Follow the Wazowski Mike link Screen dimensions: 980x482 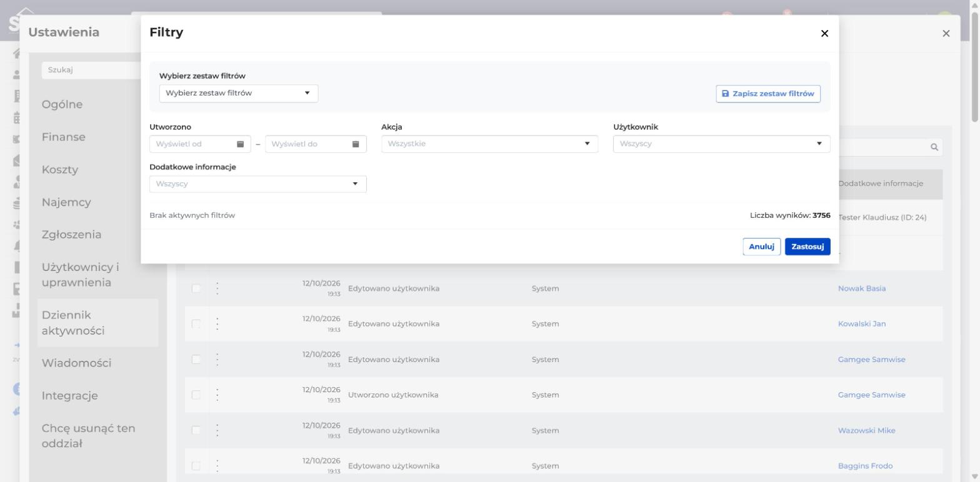[x=867, y=430]
